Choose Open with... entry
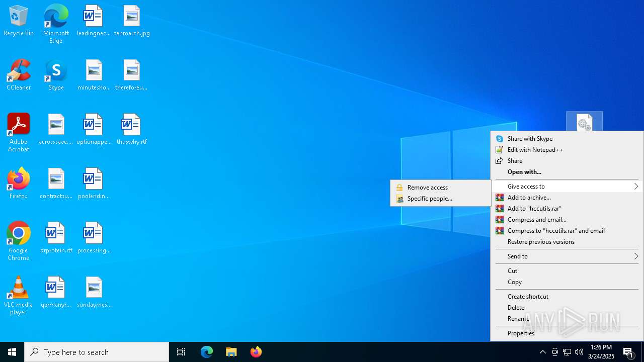The width and height of the screenshot is (644, 362). coord(567,172)
